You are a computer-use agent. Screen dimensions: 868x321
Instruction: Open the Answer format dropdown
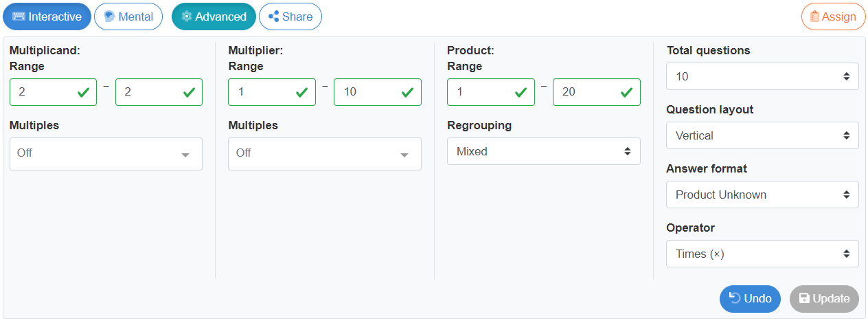762,195
